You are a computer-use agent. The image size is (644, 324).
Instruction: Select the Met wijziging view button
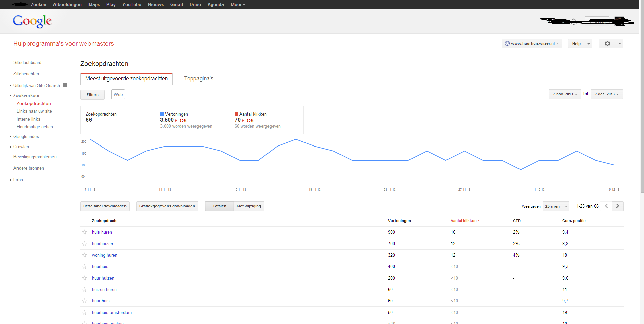(x=249, y=206)
